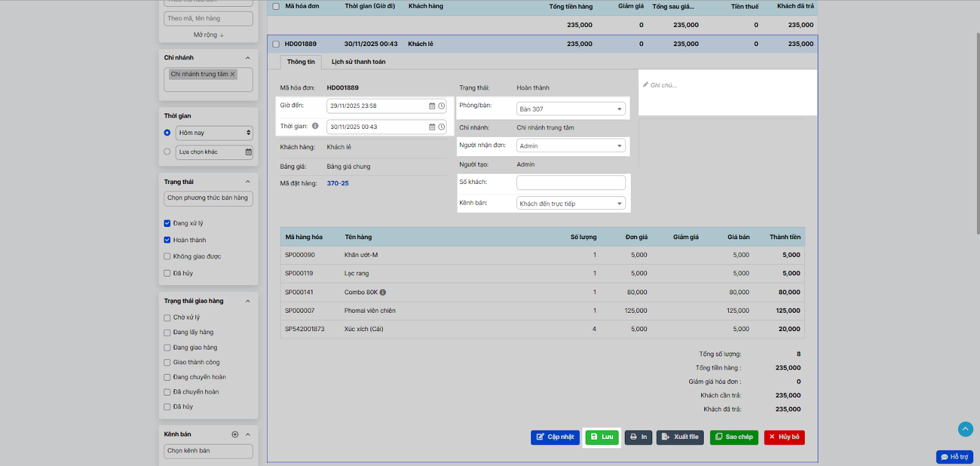The height and width of the screenshot is (466, 980).
Task: Open the Hôm nay time range dropdown
Action: pyautogui.click(x=214, y=132)
